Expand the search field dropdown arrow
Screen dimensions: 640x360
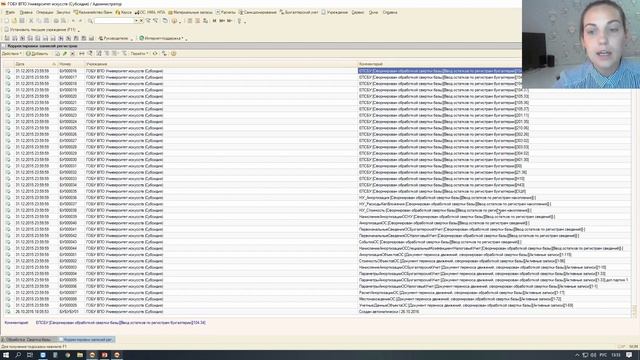point(136,21)
